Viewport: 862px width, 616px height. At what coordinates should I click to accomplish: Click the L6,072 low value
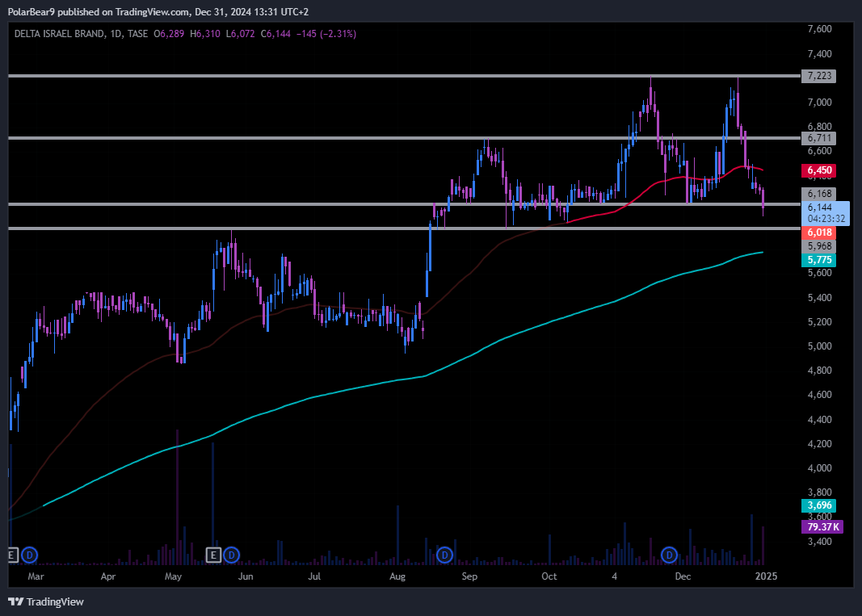click(x=240, y=34)
